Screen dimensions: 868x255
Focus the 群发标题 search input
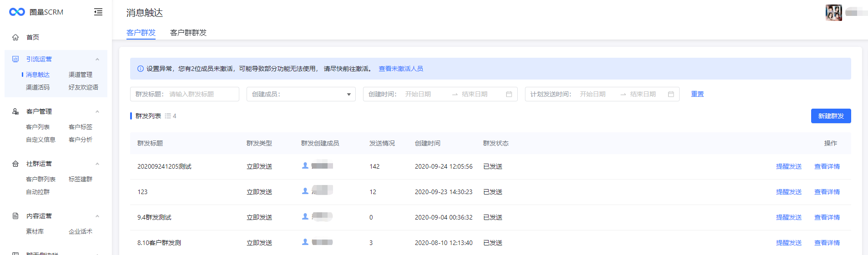202,94
